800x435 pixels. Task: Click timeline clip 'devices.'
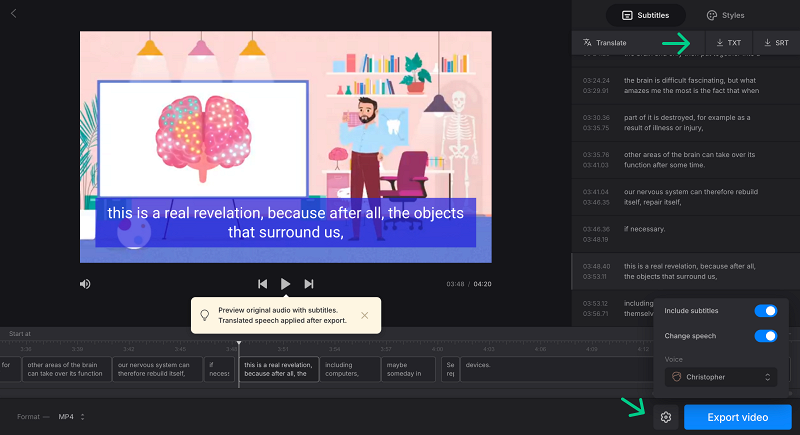(556, 369)
